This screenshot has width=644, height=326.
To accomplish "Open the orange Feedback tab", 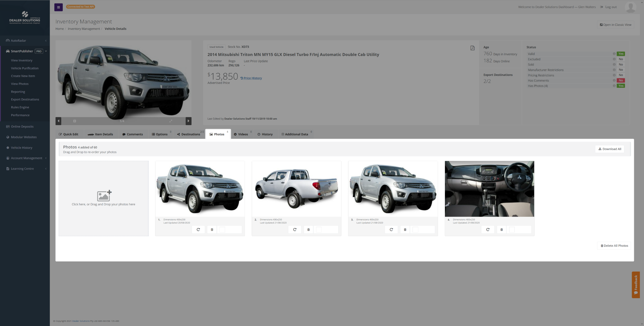I will coord(636,285).
